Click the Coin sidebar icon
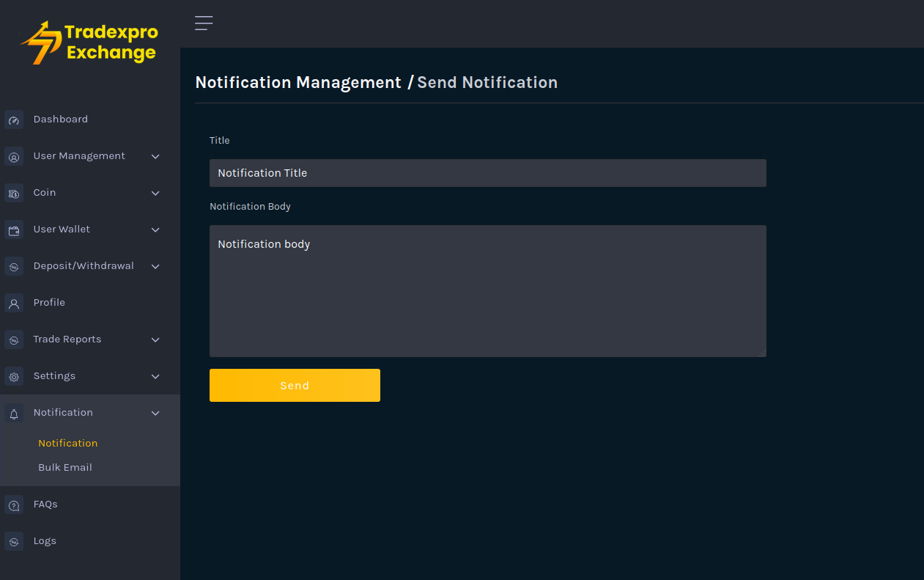 pyautogui.click(x=14, y=194)
